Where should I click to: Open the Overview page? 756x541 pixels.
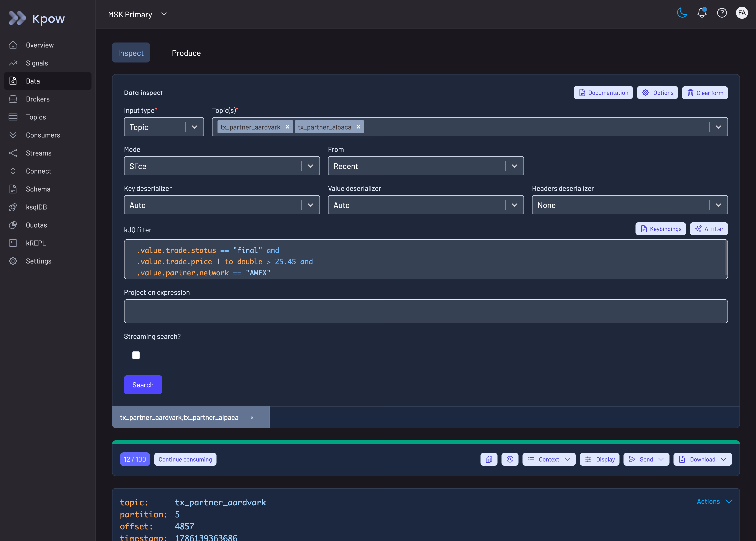tap(48, 45)
